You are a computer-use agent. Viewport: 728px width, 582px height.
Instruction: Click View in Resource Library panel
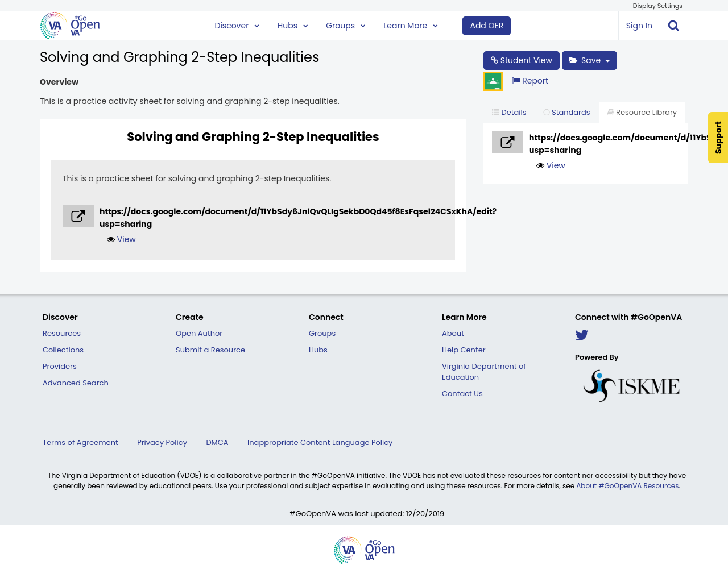tap(551, 165)
